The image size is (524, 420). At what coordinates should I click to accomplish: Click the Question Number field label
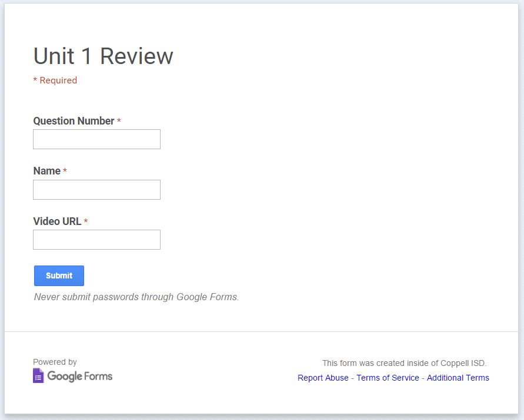pos(74,121)
